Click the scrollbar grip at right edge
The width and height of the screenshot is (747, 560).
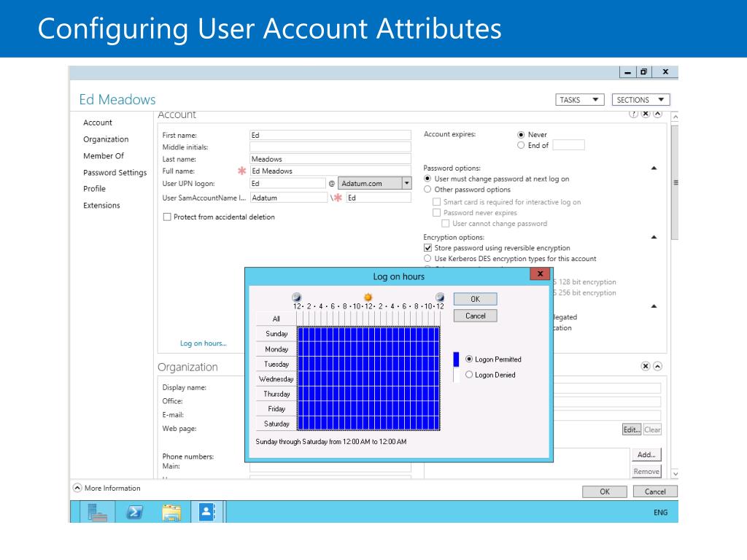click(x=676, y=182)
